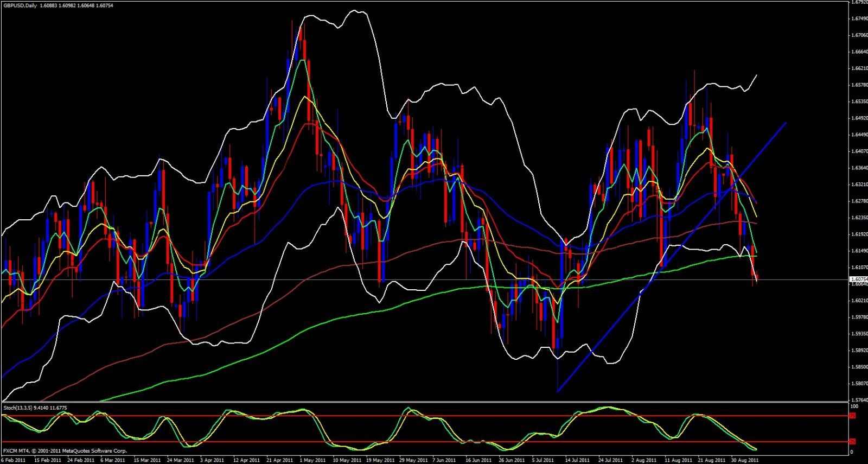Image resolution: width=868 pixels, height=464 pixels.
Task: Click the 1.59350 price axis label
Action: (x=859, y=334)
